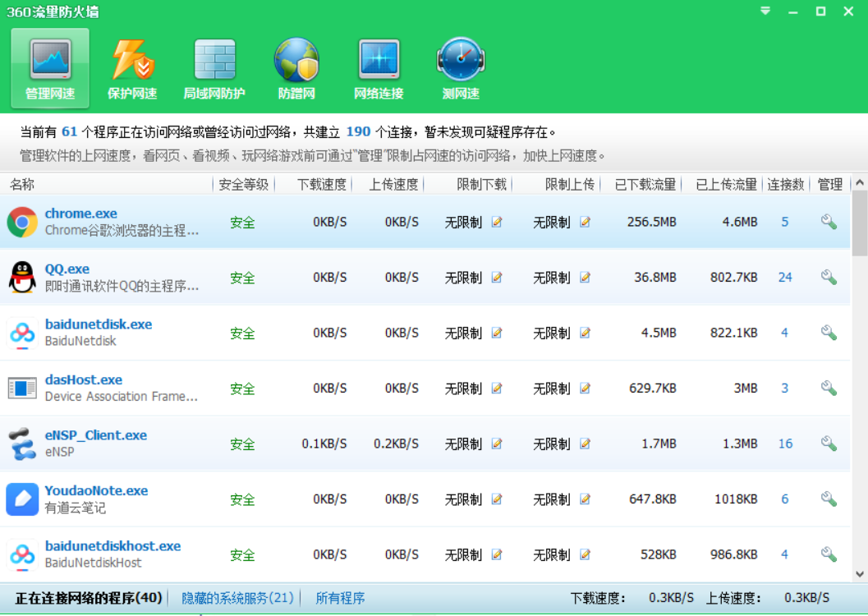Sort by 连接数 column header
868x616 pixels.
(x=786, y=184)
